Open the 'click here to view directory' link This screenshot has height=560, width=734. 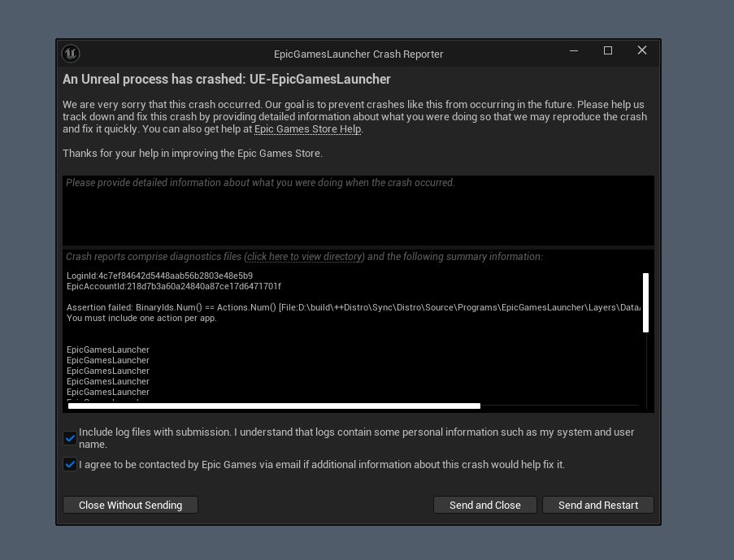(x=305, y=257)
